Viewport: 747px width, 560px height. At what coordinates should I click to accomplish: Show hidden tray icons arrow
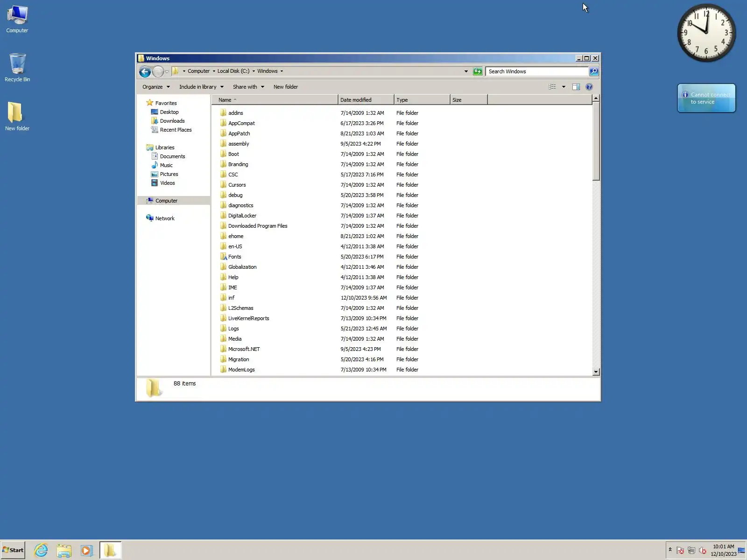click(x=670, y=550)
